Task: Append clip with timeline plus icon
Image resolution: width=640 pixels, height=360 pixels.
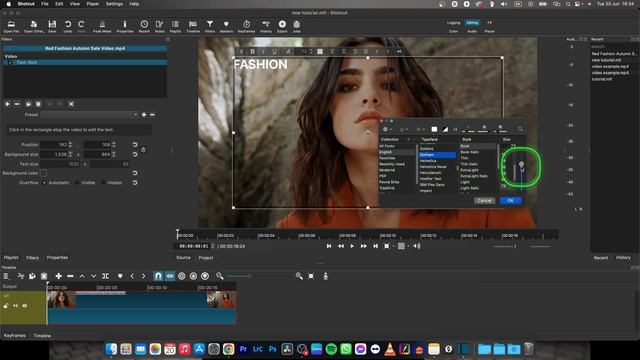Action: pyautogui.click(x=58, y=276)
